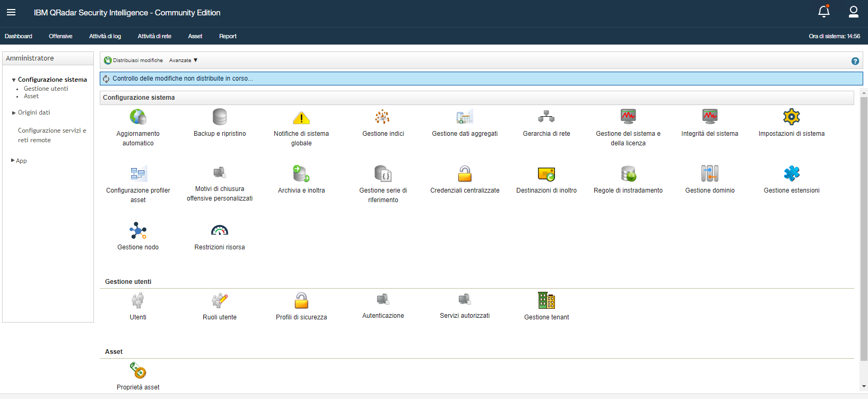Open Gestione dominio
The height and width of the screenshot is (399, 868).
coord(710,180)
